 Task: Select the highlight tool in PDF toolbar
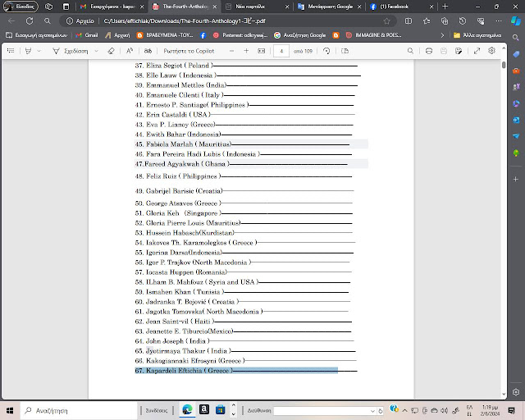(29, 51)
